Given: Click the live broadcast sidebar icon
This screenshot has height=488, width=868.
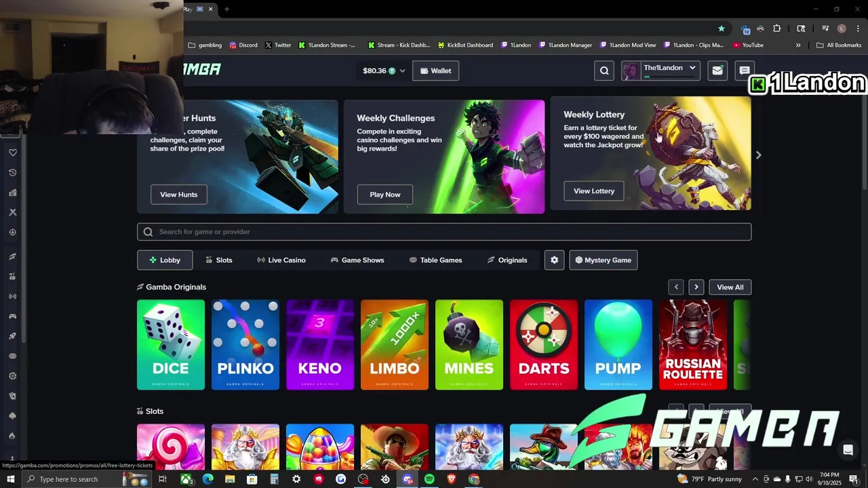Looking at the screenshot, I should tap(12, 296).
